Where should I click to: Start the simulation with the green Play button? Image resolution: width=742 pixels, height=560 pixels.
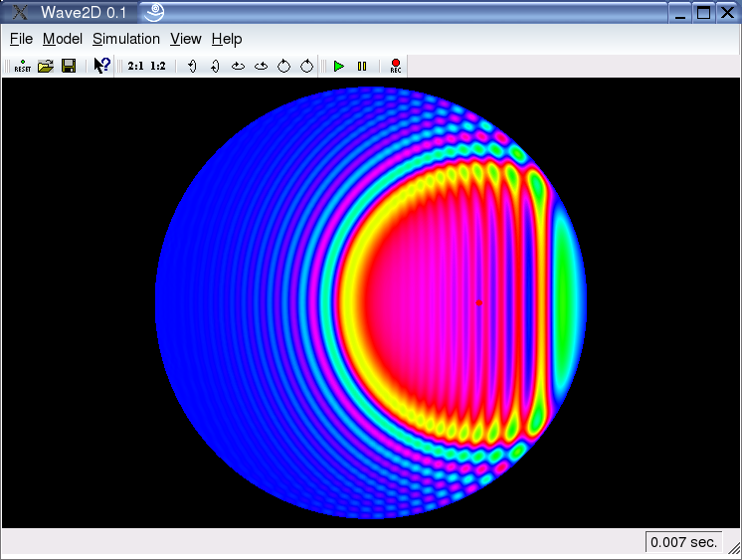point(339,67)
